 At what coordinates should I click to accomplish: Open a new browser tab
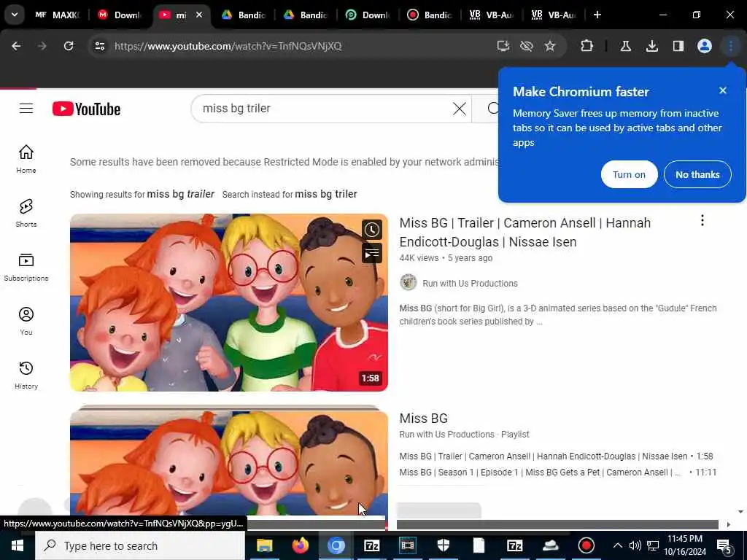point(597,15)
